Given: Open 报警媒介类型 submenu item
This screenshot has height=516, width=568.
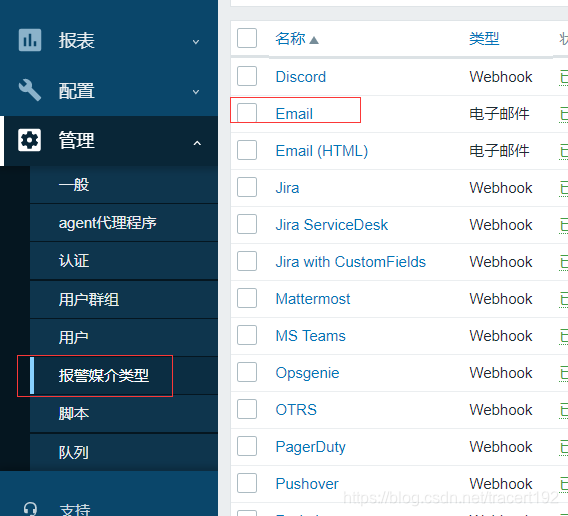Looking at the screenshot, I should (x=124, y=376).
